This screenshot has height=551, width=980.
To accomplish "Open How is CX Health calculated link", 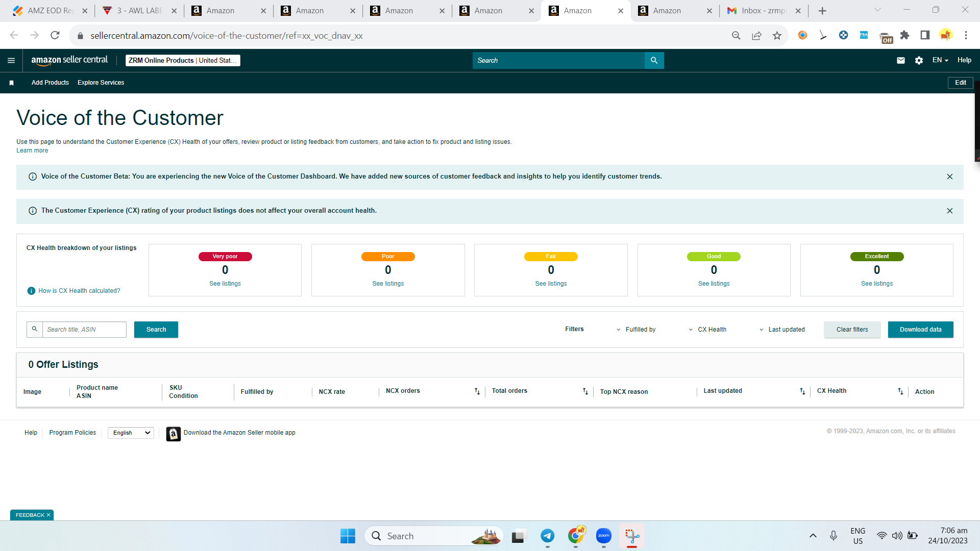I will (79, 291).
